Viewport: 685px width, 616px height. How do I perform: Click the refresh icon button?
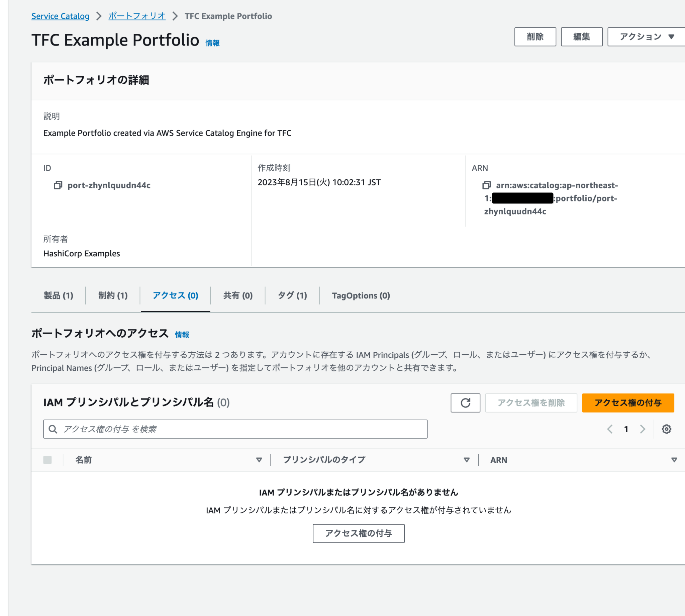click(465, 403)
